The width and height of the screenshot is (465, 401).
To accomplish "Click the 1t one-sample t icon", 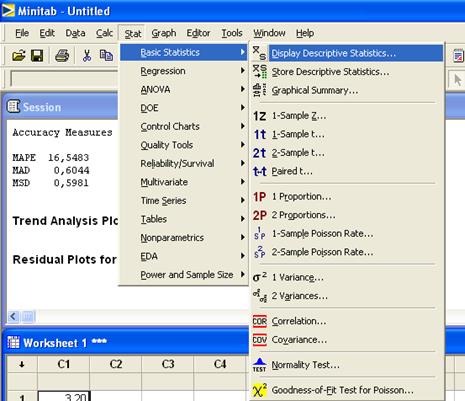I will coord(260,134).
